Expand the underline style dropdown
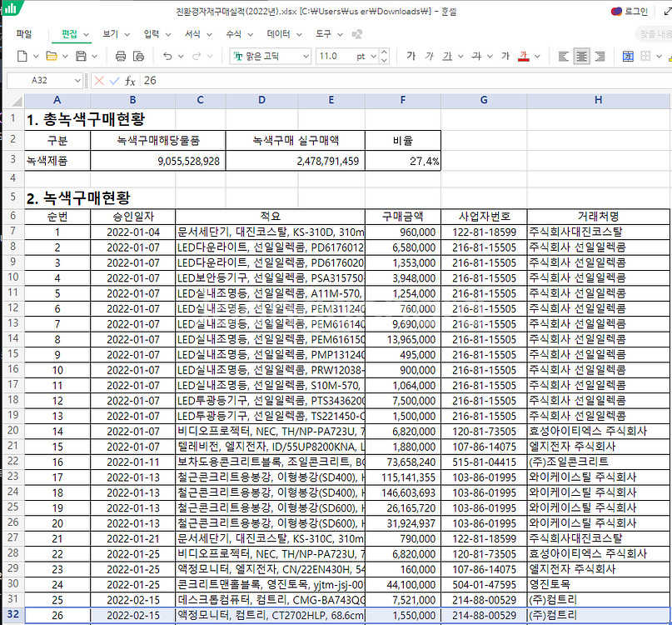 pos(460,56)
